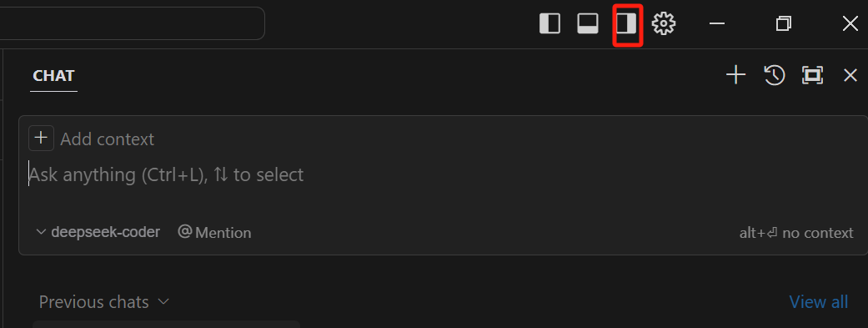Open the gear icon in the title bar
Image resolution: width=868 pixels, height=328 pixels.
[x=664, y=24]
